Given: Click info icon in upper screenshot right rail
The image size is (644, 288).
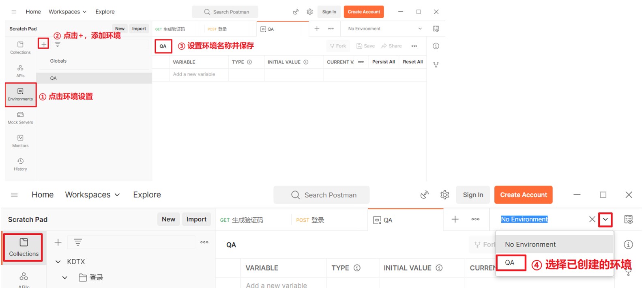Looking at the screenshot, I should point(436,46).
